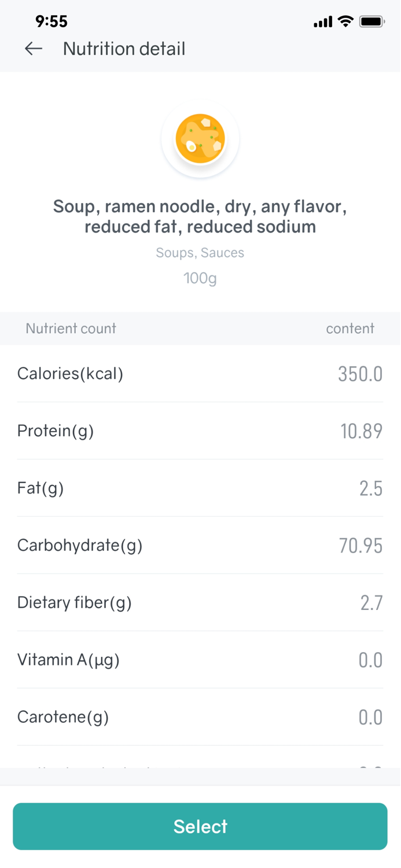This screenshot has height=868, width=401.
Task: Open the food thumbnail circle
Action: click(200, 138)
